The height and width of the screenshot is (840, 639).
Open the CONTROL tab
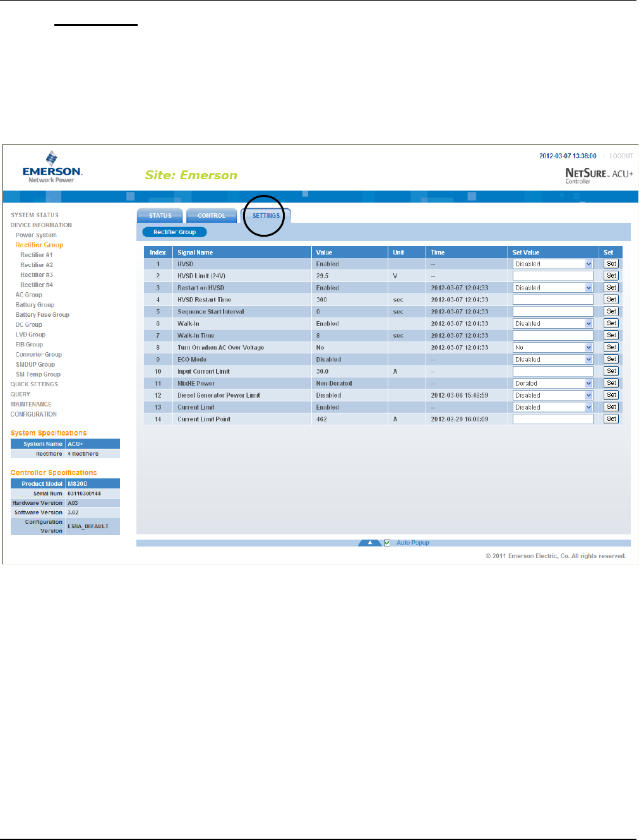pyautogui.click(x=211, y=216)
